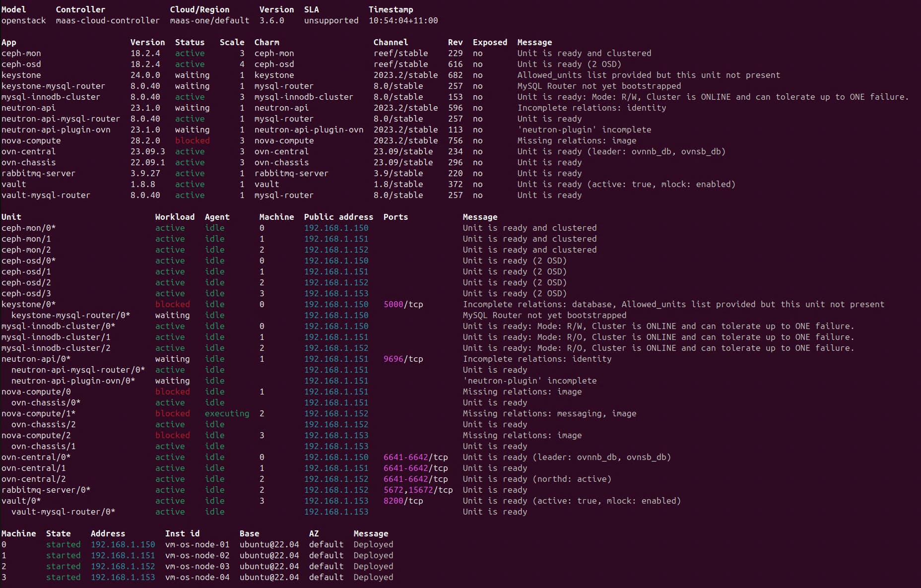Click the 'neutron-api-plugin-ovn/0*' unit name
The width and height of the screenshot is (921, 588).
(73, 381)
